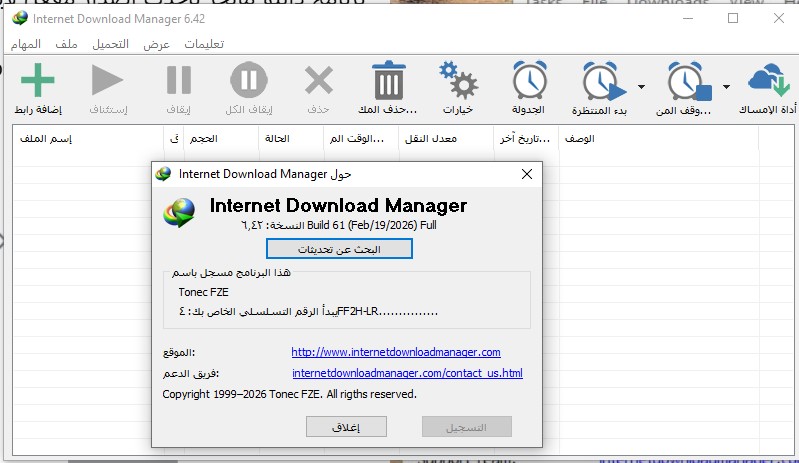Click the الوصف (Description) column header
Screen dimensions: 799x463
point(659,139)
